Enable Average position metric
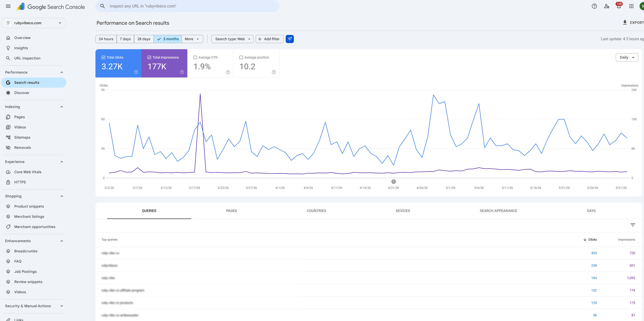Image resolution: width=644 pixels, height=321 pixels. (241, 57)
